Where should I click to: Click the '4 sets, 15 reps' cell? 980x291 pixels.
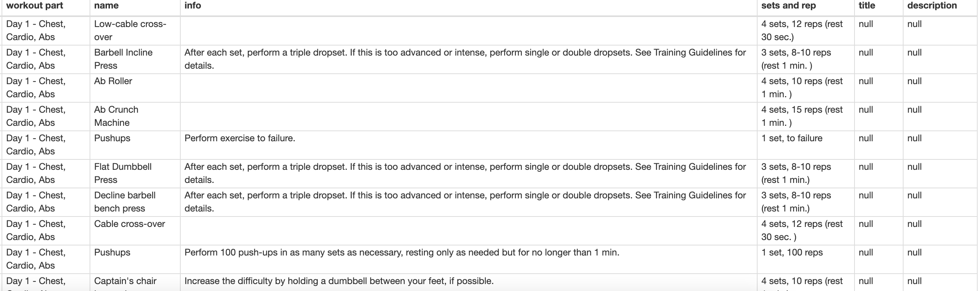pos(802,116)
